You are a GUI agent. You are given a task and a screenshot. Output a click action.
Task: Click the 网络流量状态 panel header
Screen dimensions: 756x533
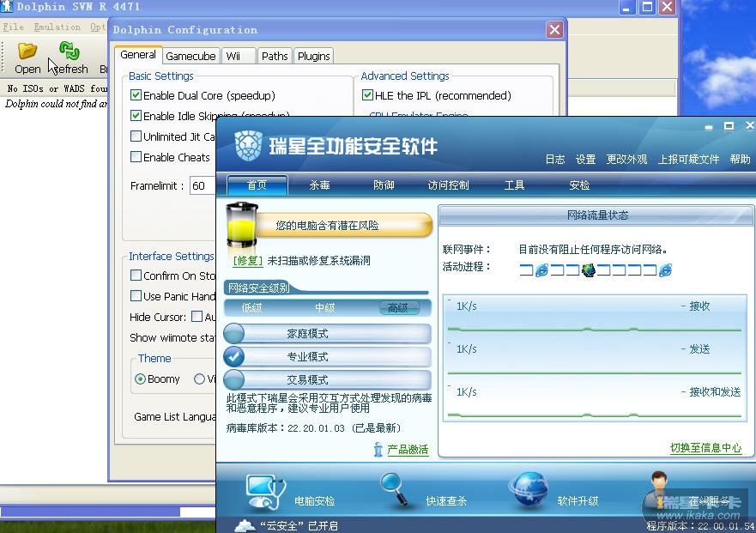tap(597, 215)
